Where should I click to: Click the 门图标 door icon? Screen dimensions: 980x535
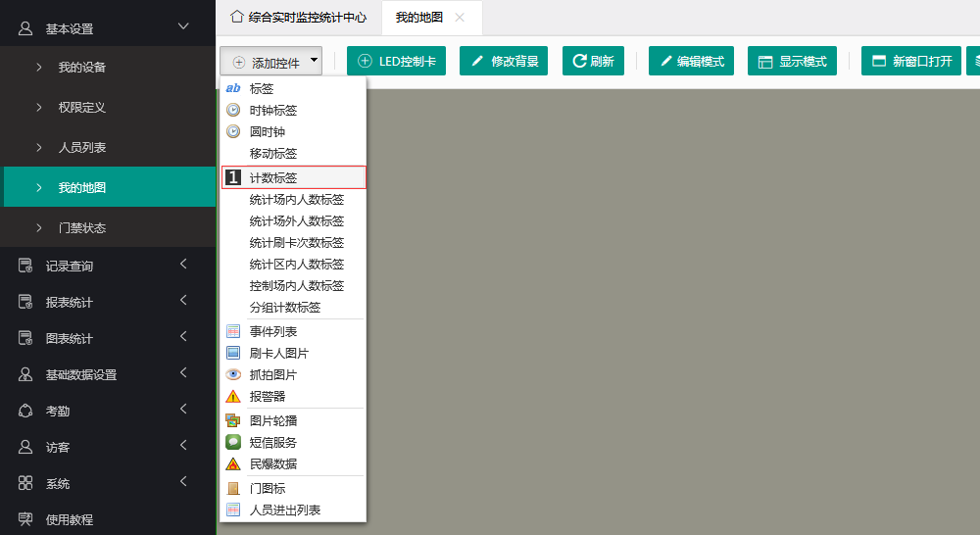[233, 488]
